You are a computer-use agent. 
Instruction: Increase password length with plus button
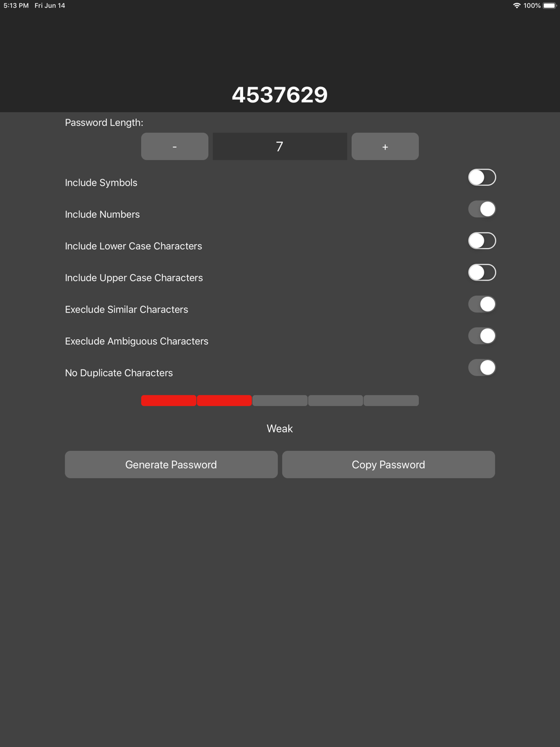pyautogui.click(x=385, y=147)
